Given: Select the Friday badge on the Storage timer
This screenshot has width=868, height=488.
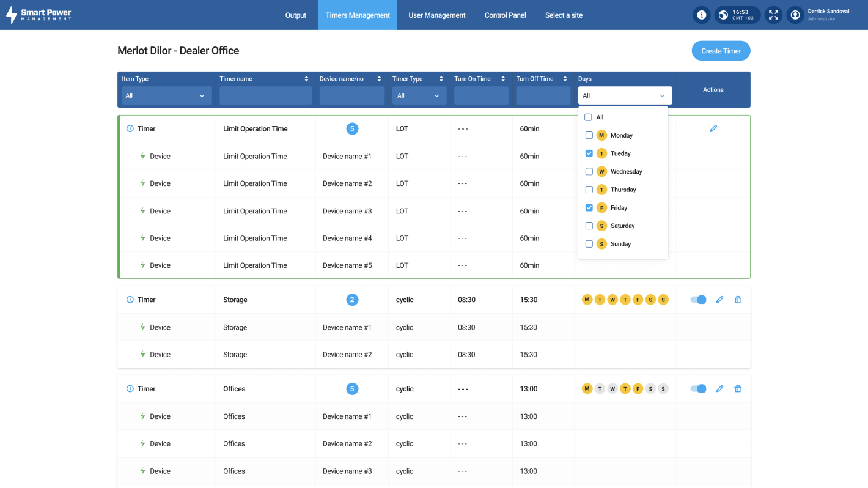Looking at the screenshot, I should (x=638, y=300).
